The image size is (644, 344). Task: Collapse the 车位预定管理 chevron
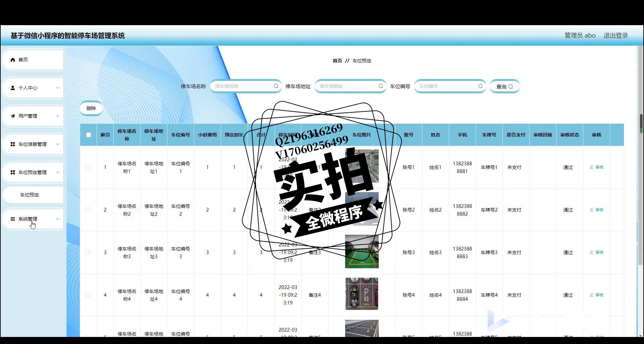(58, 172)
